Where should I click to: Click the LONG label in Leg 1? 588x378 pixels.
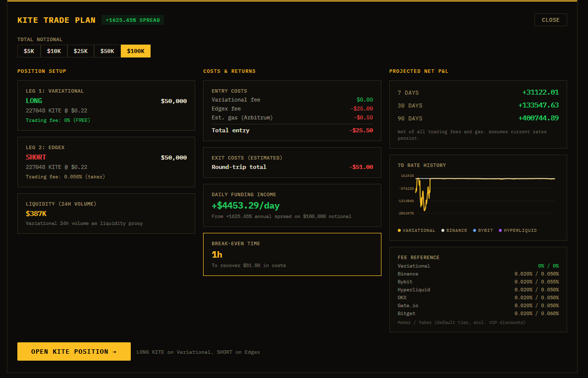coord(34,101)
